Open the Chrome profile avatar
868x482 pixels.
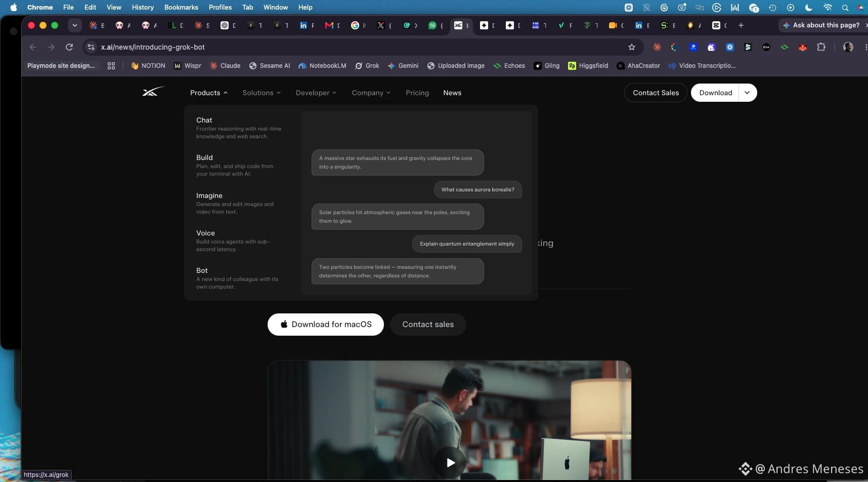point(848,47)
